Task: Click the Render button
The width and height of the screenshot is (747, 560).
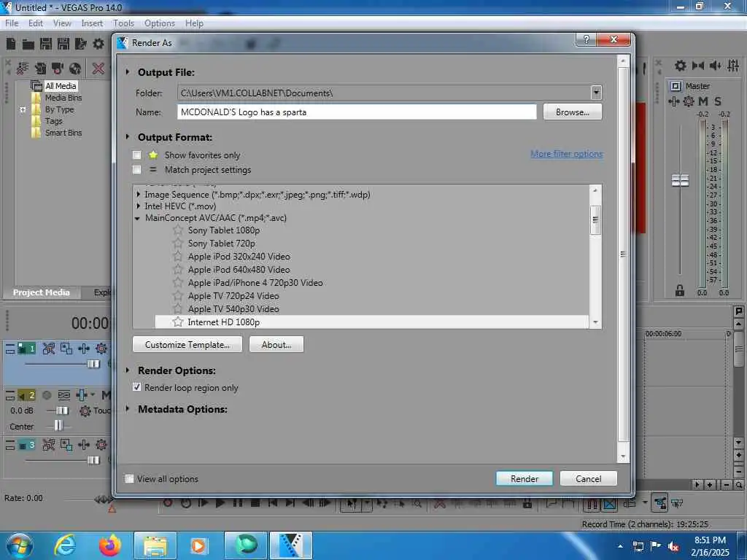Action: tap(524, 478)
